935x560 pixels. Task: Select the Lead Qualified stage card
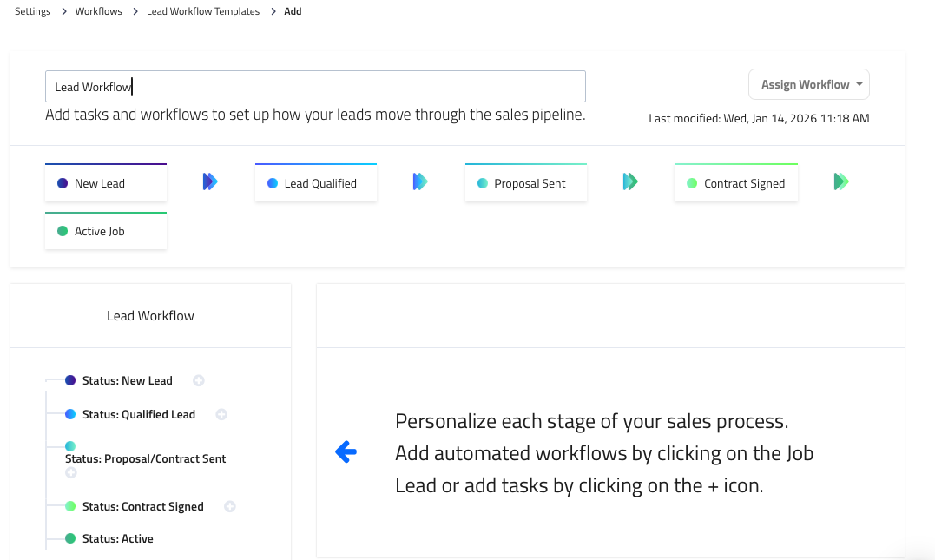click(x=316, y=183)
